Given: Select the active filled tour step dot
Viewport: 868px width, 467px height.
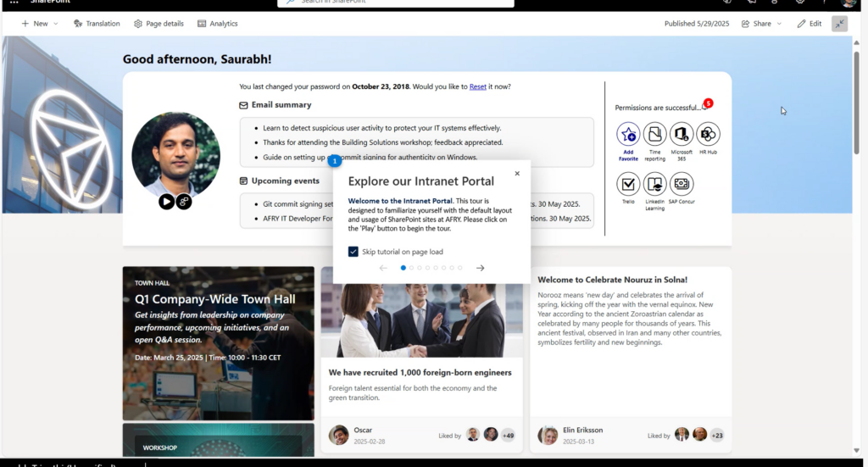Looking at the screenshot, I should click(403, 268).
